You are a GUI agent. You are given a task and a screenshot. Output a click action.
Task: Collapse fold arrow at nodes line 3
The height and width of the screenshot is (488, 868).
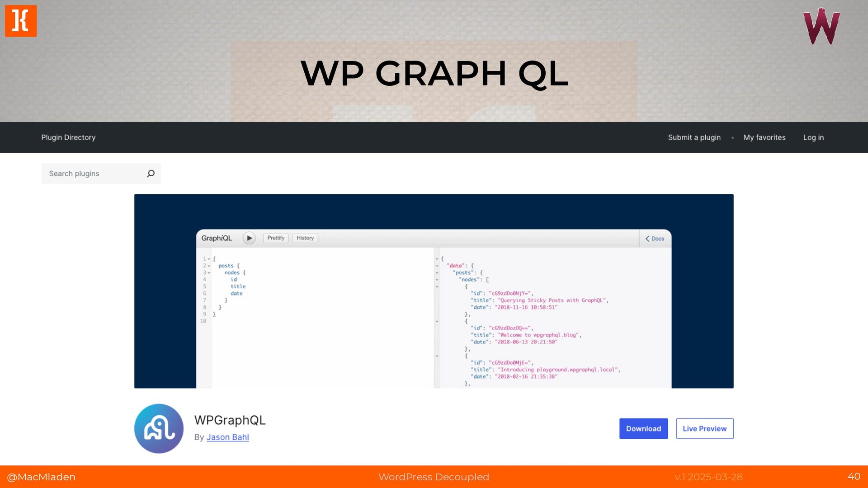(209, 273)
